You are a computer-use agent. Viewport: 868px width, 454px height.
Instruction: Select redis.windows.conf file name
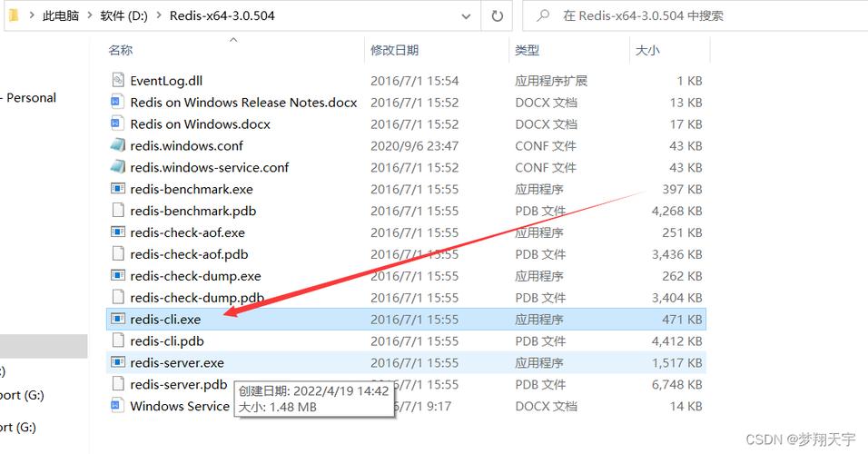186,145
